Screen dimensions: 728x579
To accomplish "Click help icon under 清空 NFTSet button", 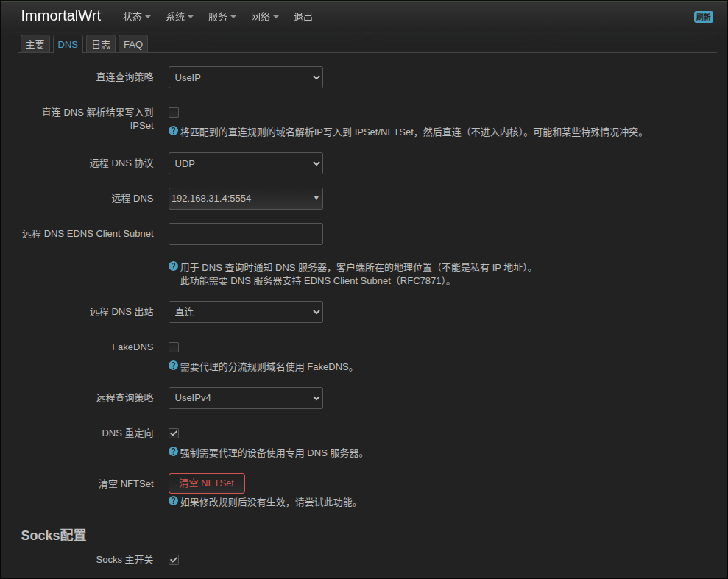I will click(x=173, y=502).
